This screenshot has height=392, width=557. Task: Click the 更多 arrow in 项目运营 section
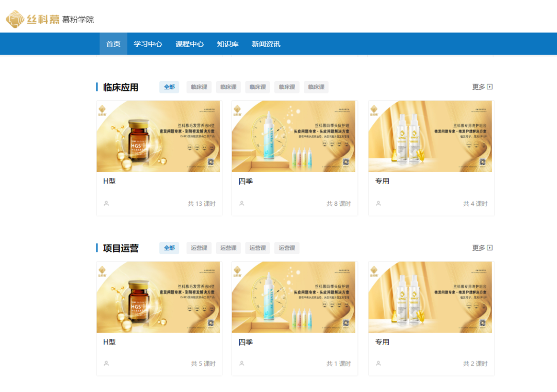pyautogui.click(x=490, y=248)
